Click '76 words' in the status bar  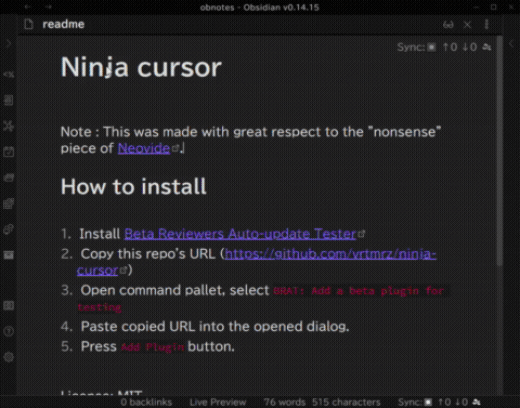pos(284,402)
